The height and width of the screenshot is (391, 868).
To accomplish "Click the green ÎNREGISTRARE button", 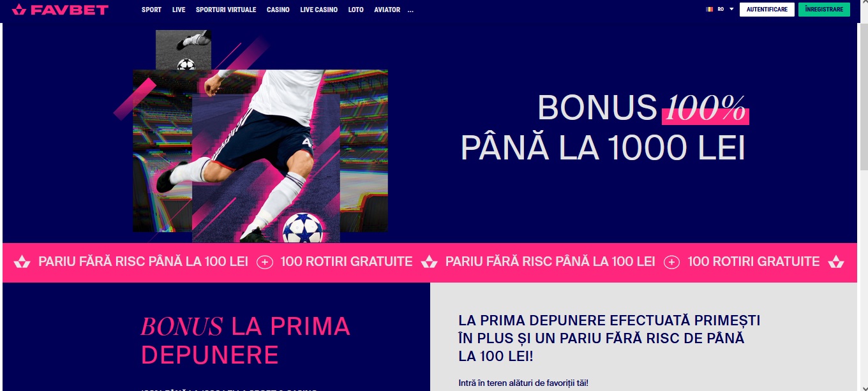I will 824,10.
